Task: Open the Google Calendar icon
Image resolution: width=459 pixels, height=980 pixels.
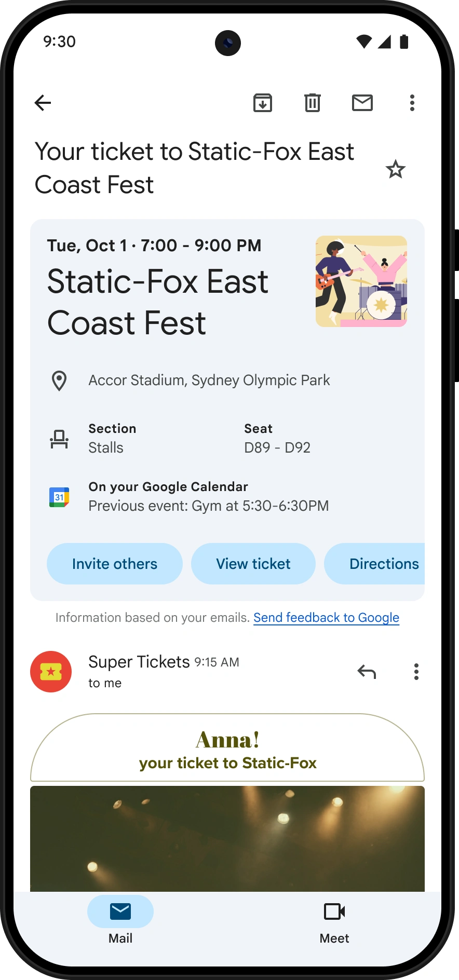Action: tap(59, 497)
